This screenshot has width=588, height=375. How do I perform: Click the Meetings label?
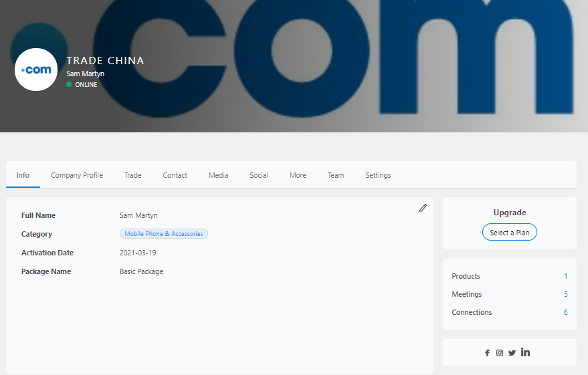tap(466, 294)
